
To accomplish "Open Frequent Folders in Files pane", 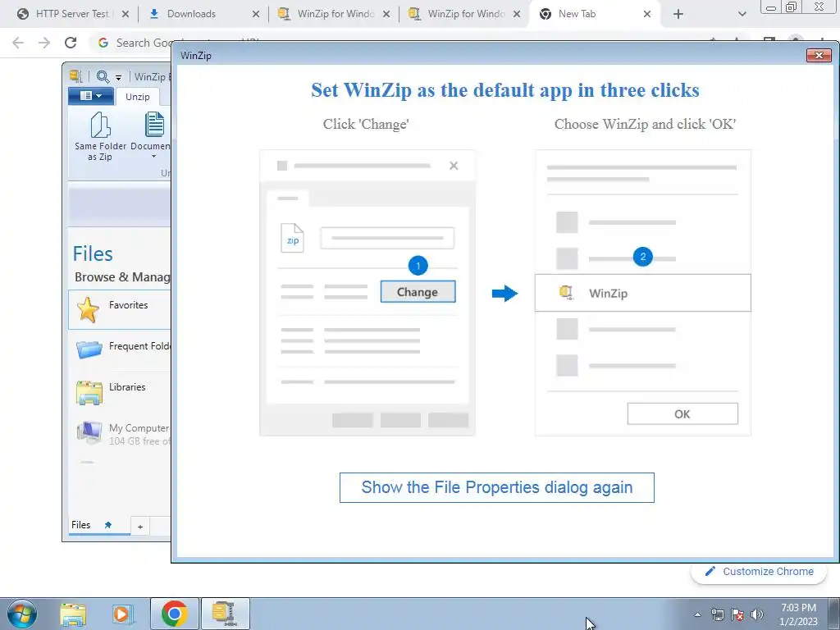I will [x=120, y=351].
